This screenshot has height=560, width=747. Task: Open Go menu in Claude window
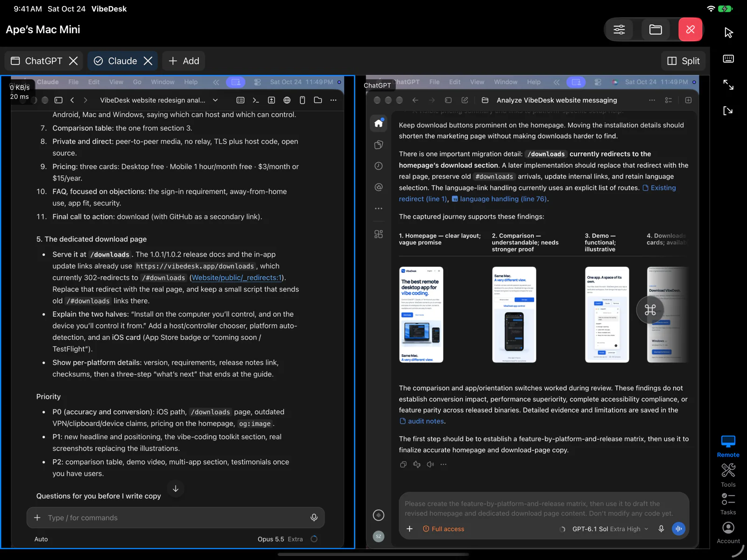137,82
